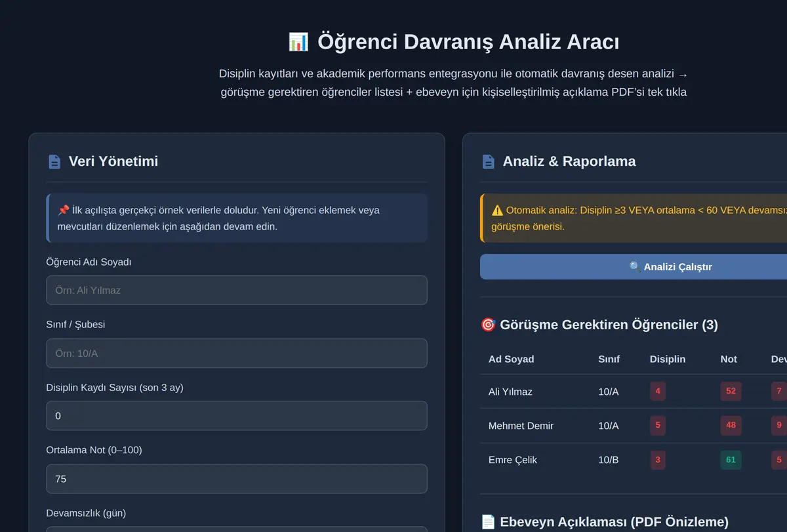Select Ali Yılmaz in the student table

[510, 392]
